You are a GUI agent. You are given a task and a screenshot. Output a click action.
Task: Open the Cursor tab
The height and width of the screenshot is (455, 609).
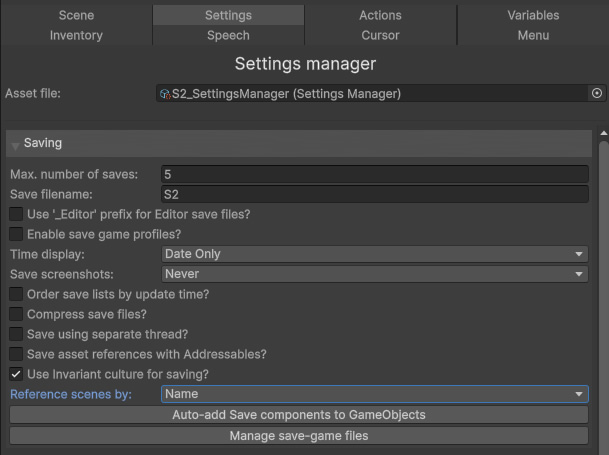380,35
